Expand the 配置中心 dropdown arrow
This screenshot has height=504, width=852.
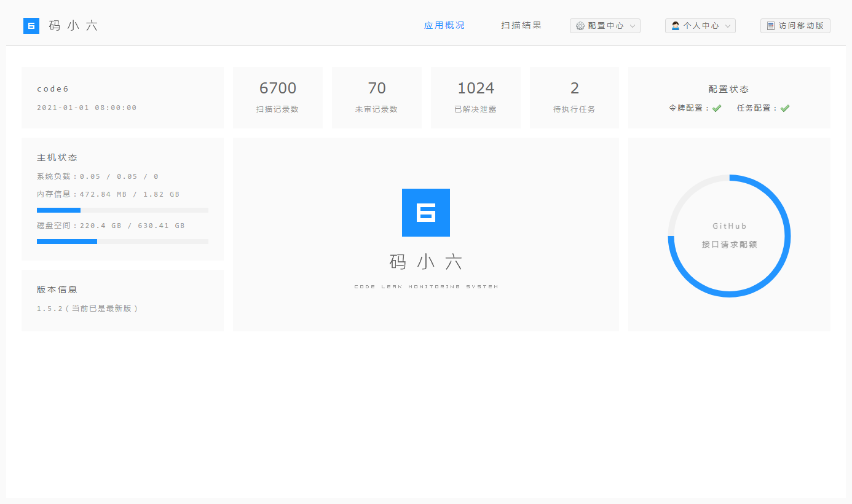633,26
